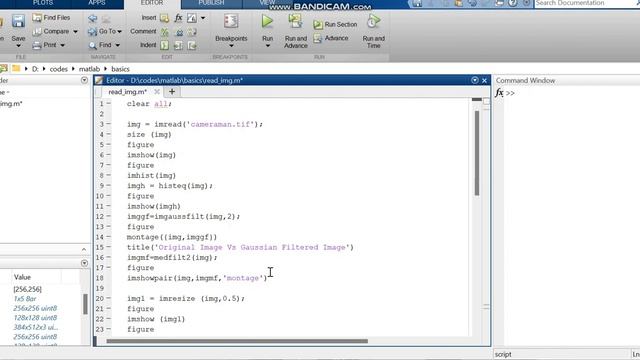Click the Workspace vertical scrollbar thumb

click(85, 304)
